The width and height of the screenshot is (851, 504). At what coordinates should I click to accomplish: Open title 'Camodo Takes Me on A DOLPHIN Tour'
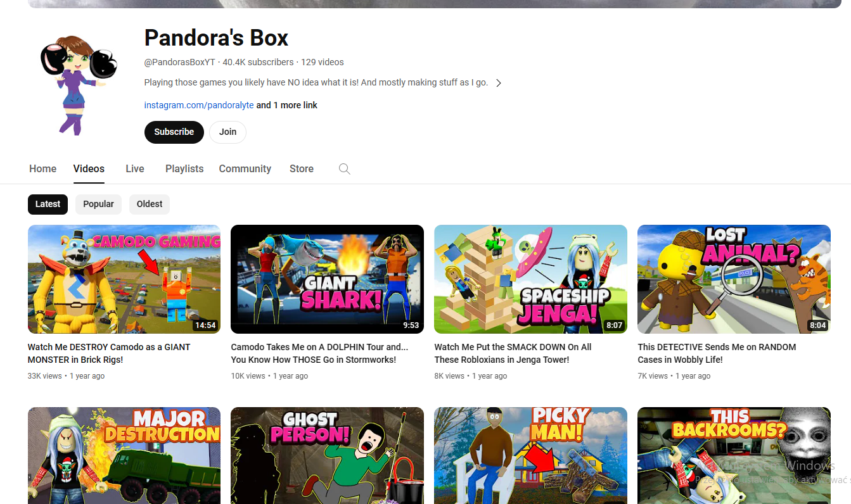click(x=319, y=353)
